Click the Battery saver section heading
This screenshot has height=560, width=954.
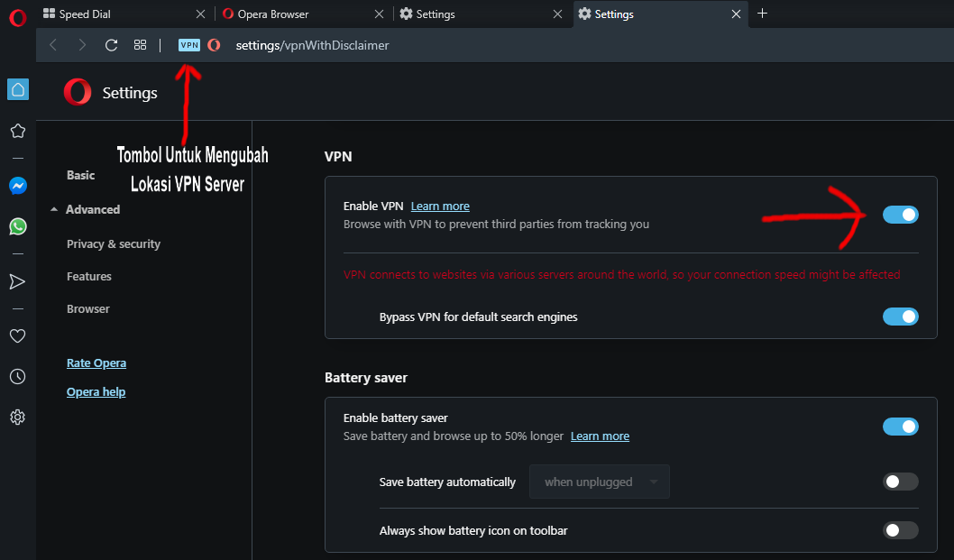(366, 377)
